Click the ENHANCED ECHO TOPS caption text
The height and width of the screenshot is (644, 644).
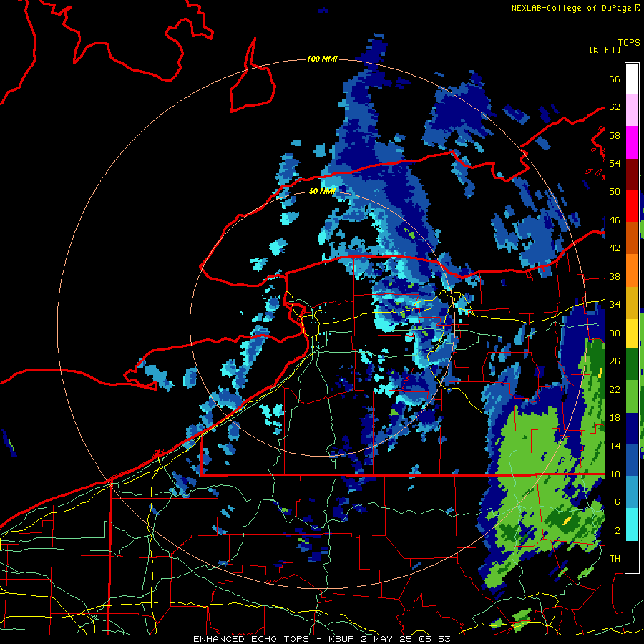click(x=250, y=639)
